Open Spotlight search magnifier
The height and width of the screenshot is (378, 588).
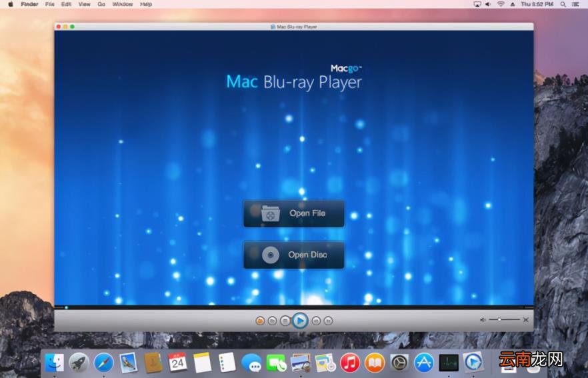coord(563,4)
